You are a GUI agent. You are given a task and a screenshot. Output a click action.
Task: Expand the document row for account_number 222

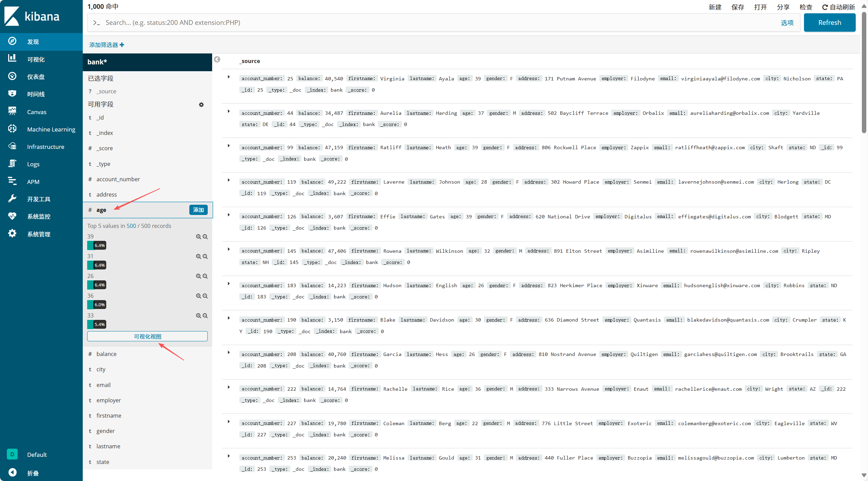229,387
